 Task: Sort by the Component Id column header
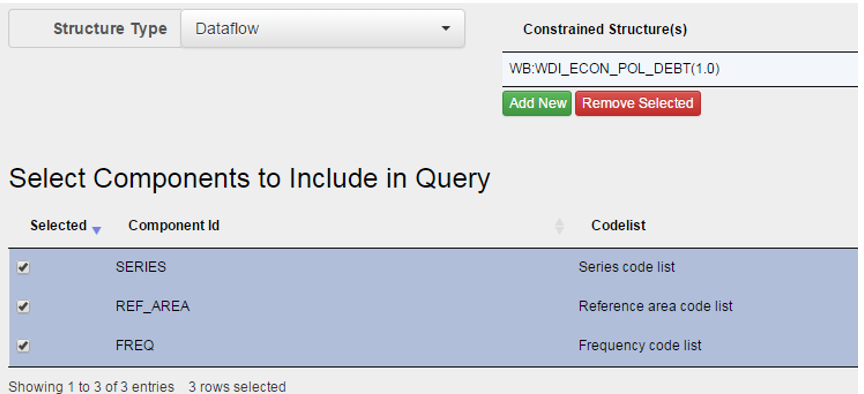click(x=174, y=225)
